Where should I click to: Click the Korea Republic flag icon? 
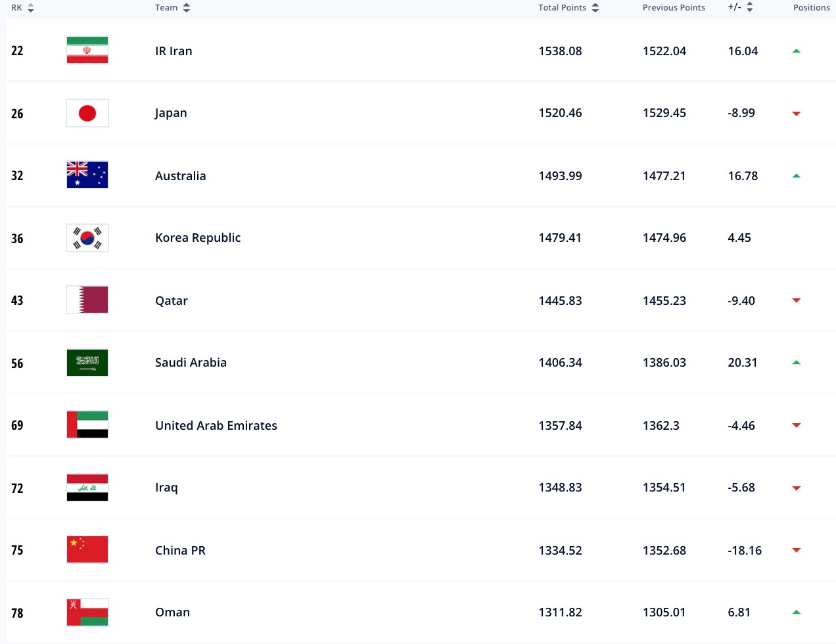[87, 238]
